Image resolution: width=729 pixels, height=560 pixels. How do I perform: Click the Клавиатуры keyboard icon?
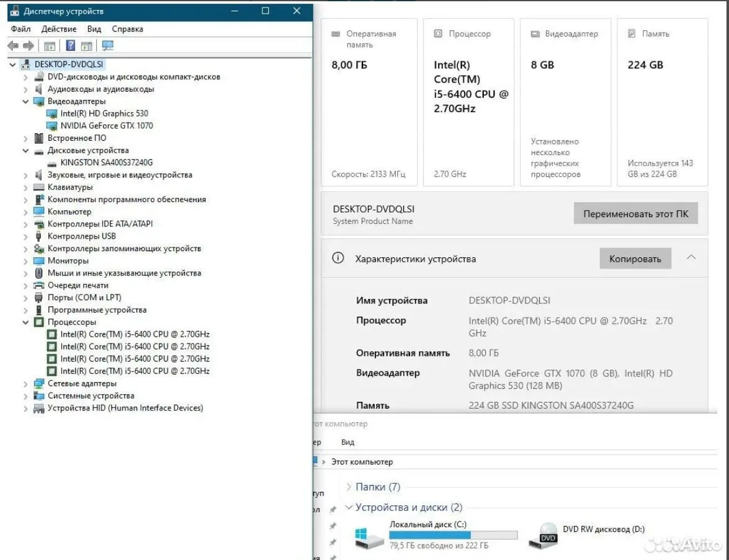point(39,187)
